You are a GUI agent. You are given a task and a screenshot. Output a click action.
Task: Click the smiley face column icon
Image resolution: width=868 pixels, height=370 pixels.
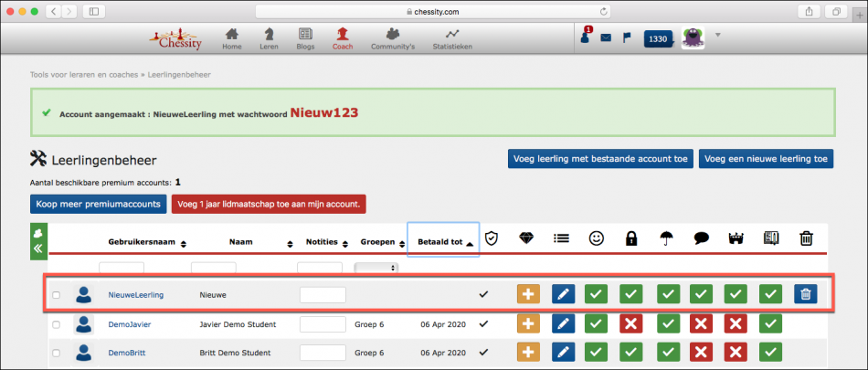596,238
